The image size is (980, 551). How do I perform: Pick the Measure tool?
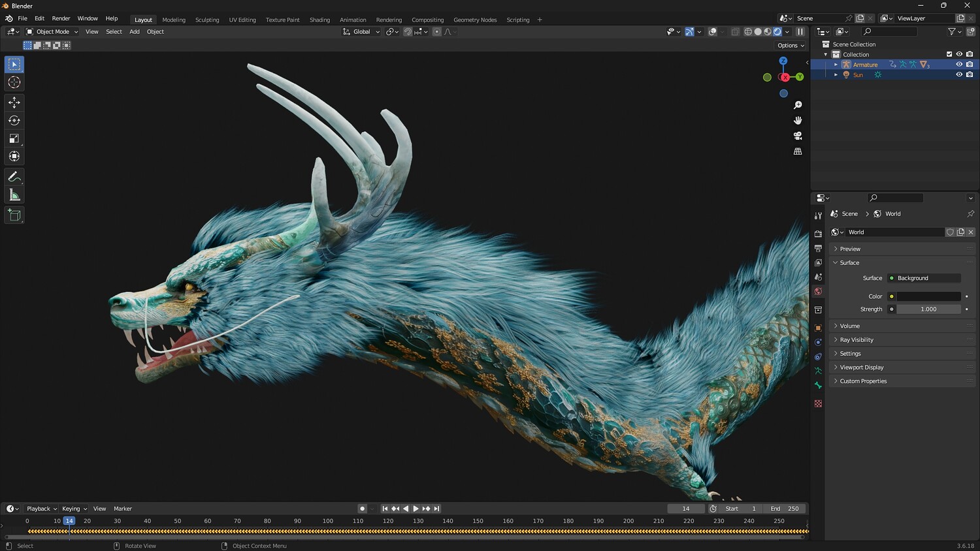click(x=14, y=195)
